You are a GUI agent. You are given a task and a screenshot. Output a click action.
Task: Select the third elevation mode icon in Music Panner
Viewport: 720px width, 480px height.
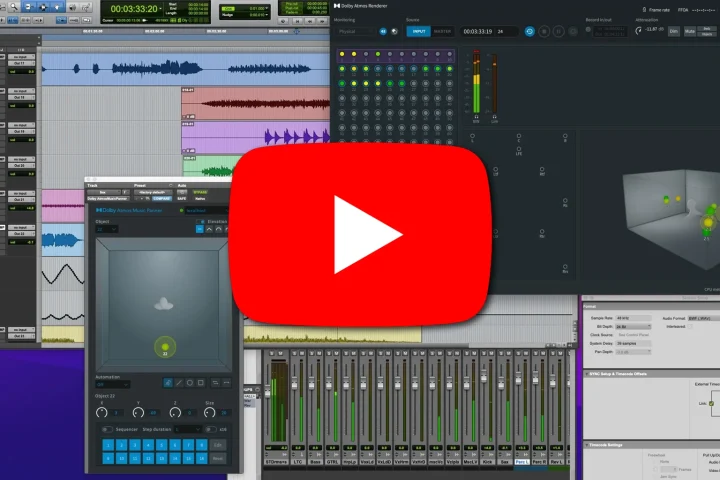click(219, 229)
